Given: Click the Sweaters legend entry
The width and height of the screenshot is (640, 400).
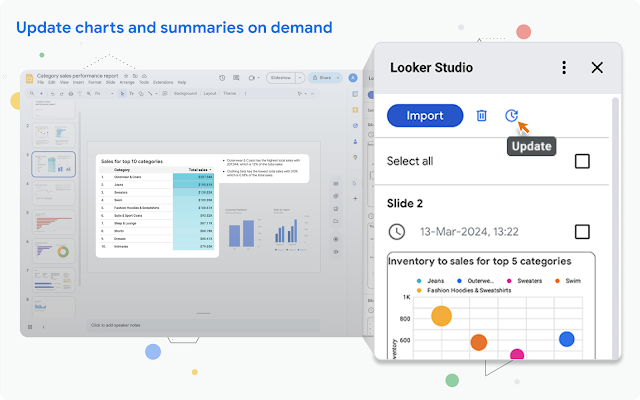Looking at the screenshot, I should [524, 281].
